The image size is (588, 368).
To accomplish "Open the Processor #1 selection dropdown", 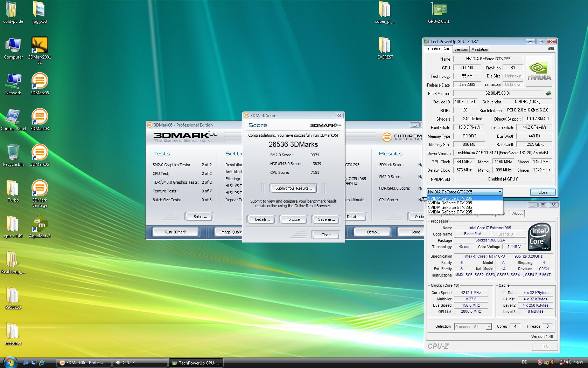I will (472, 327).
